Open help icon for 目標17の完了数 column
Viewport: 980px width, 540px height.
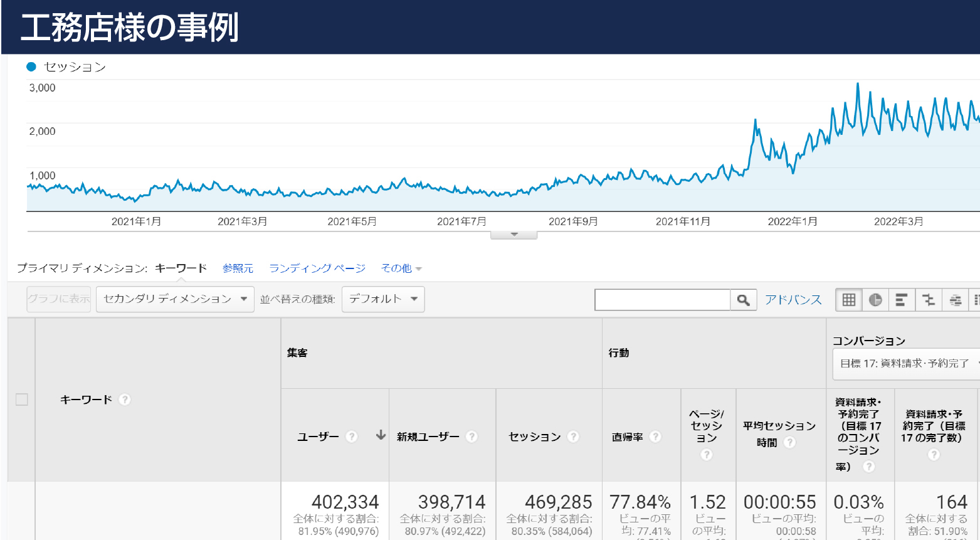point(934,455)
